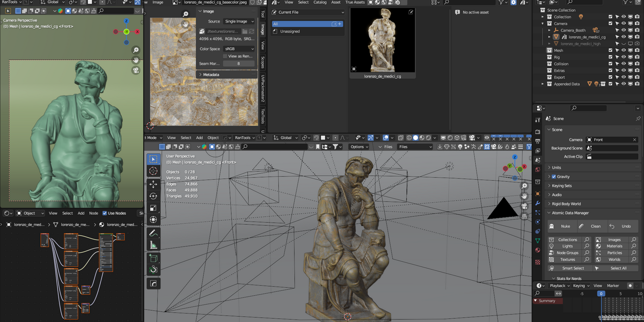Screen dimensions: 644x322
Task: Click the asset thumbnail's edit-preview icon
Action: click(x=411, y=12)
